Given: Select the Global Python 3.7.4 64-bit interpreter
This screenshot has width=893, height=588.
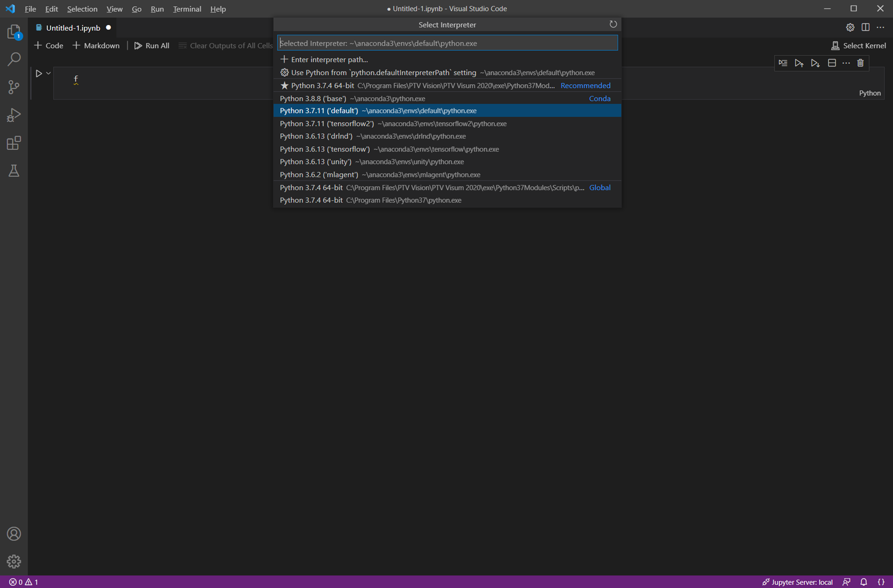Looking at the screenshot, I should click(447, 188).
